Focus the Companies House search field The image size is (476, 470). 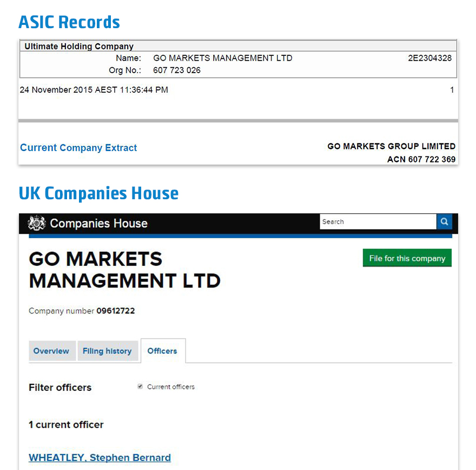coord(378,222)
